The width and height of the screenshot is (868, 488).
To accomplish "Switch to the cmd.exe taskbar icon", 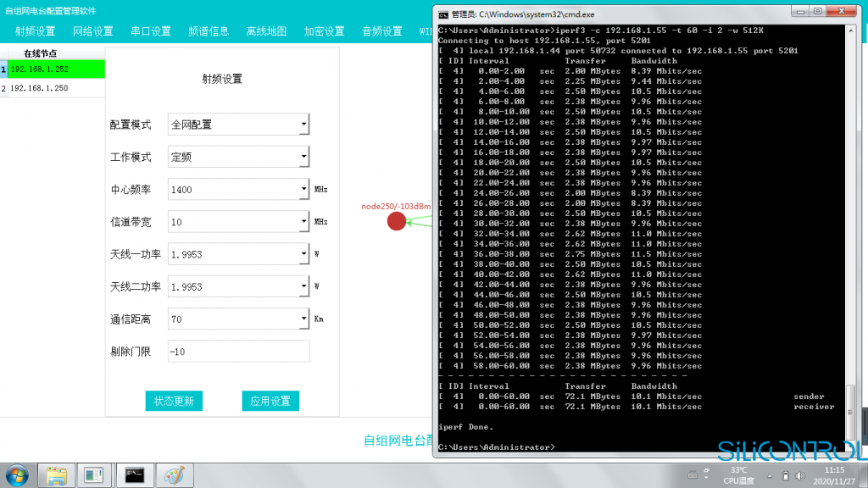I will (x=134, y=474).
